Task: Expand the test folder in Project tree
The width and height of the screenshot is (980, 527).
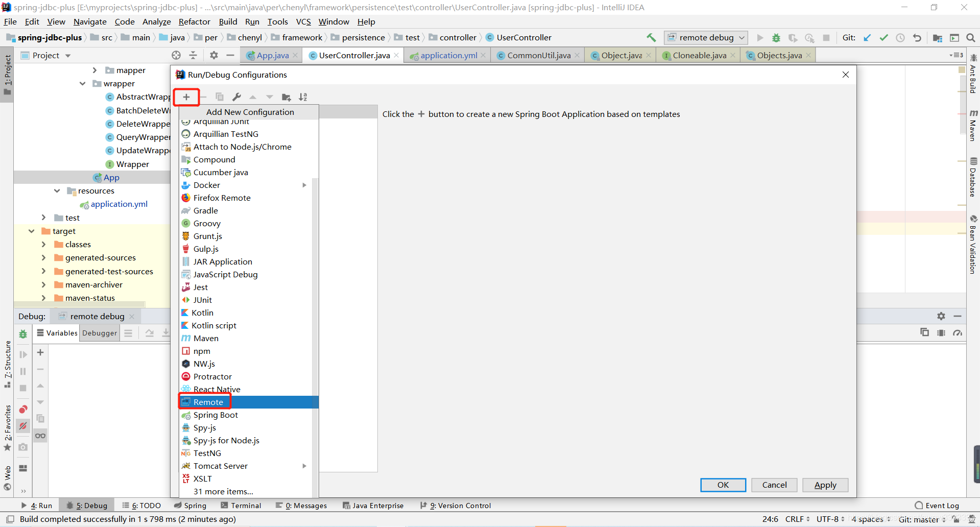Action: 43,218
